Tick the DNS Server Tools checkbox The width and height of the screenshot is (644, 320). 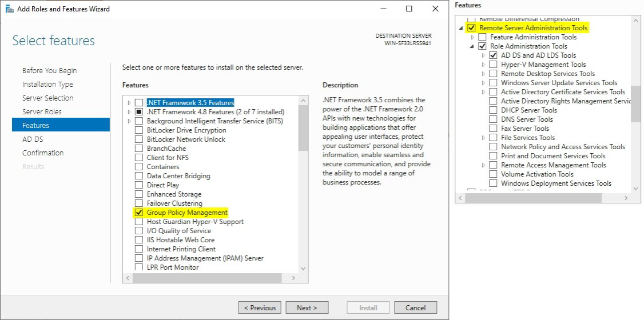point(493,119)
